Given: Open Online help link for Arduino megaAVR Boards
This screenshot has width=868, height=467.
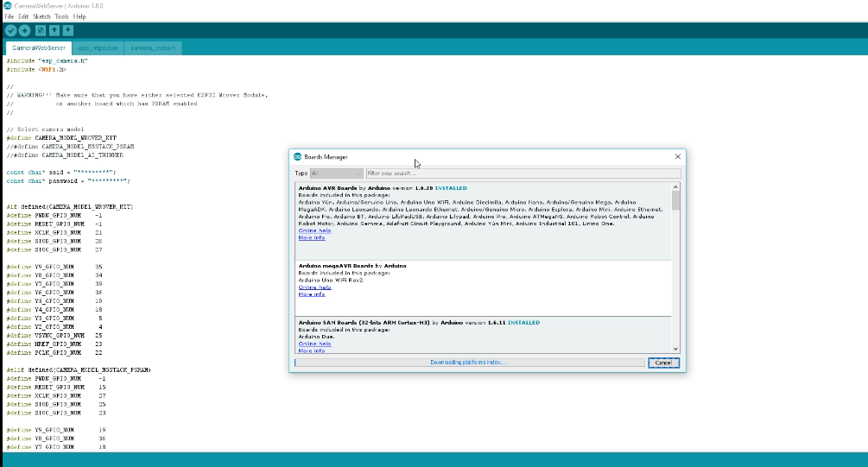Looking at the screenshot, I should tap(314, 287).
